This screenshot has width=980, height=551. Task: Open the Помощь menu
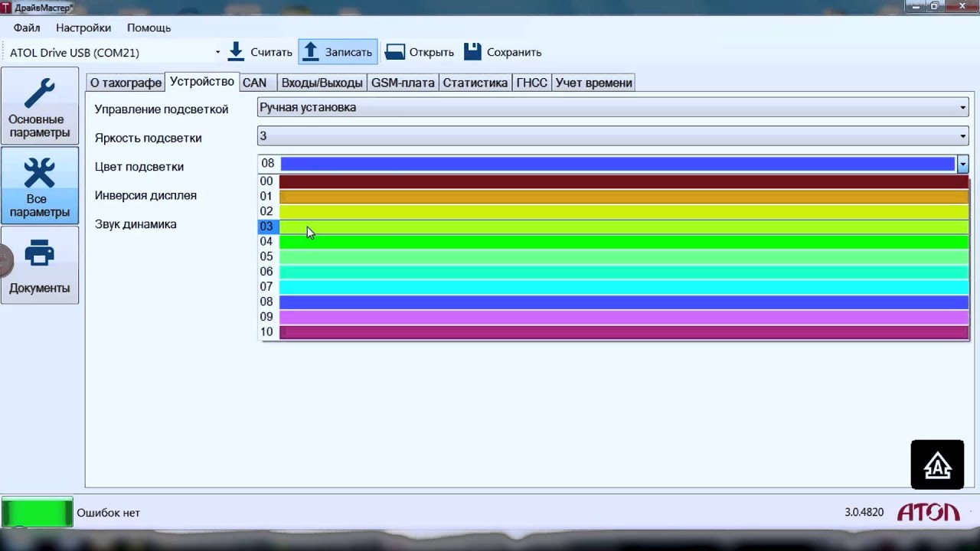click(149, 28)
